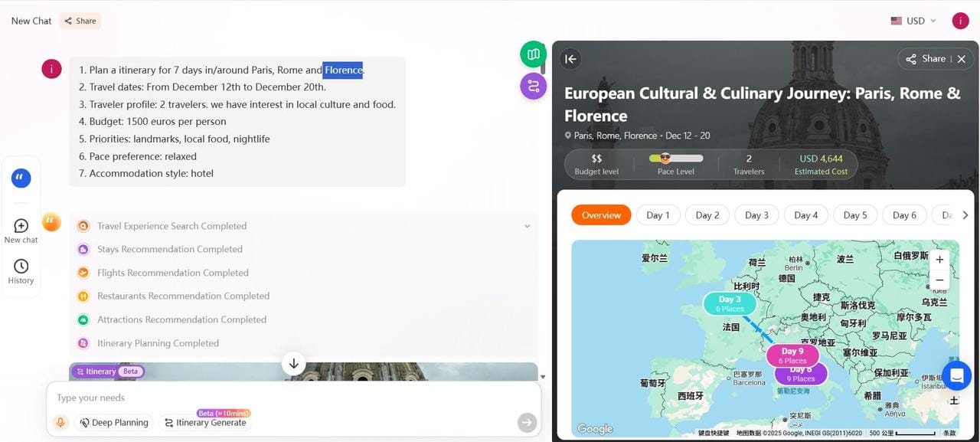
Task: Click the purple itinerary route icon
Action: [533, 86]
